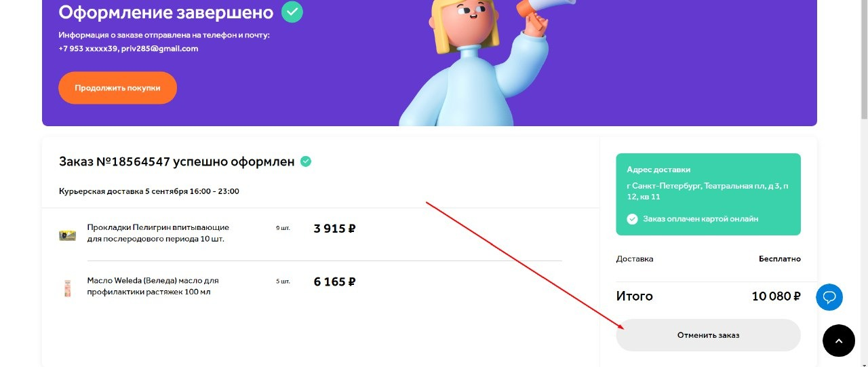Cancel order with Отменить заказ button
This screenshot has height=367, width=868.
[x=708, y=335]
